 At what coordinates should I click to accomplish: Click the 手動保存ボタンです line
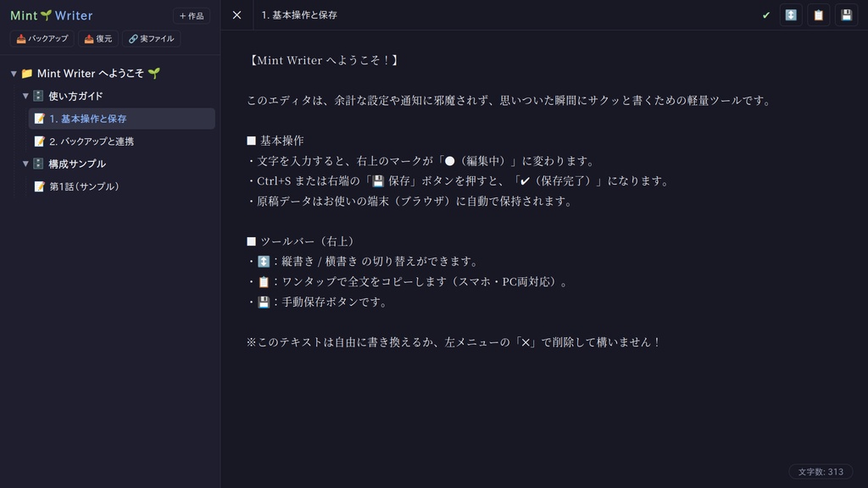[318, 302]
